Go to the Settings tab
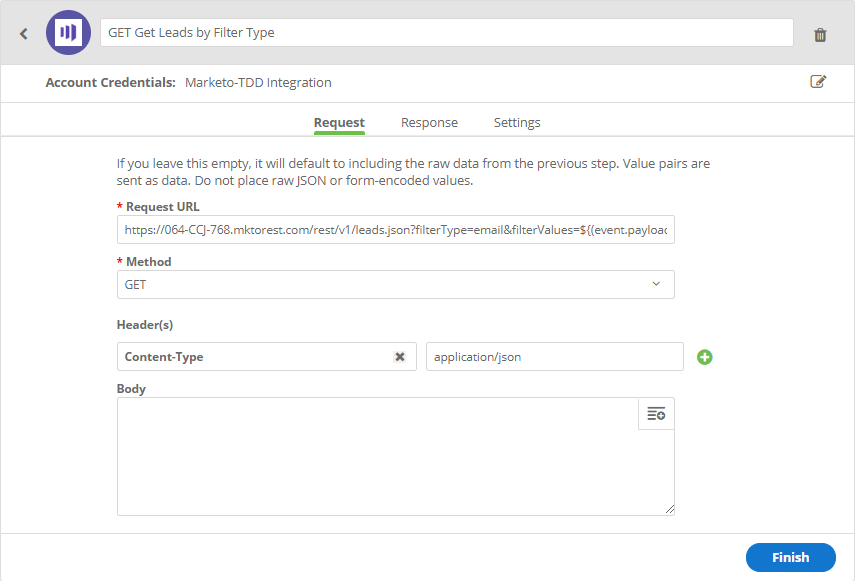This screenshot has width=855, height=581. [x=517, y=123]
